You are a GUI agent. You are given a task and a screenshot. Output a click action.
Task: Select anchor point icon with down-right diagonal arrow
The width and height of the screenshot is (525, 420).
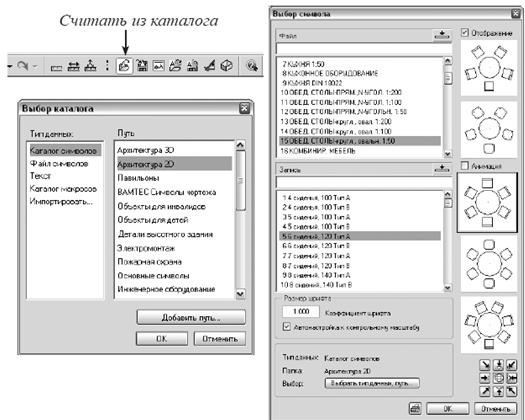pyautogui.click(x=485, y=365)
